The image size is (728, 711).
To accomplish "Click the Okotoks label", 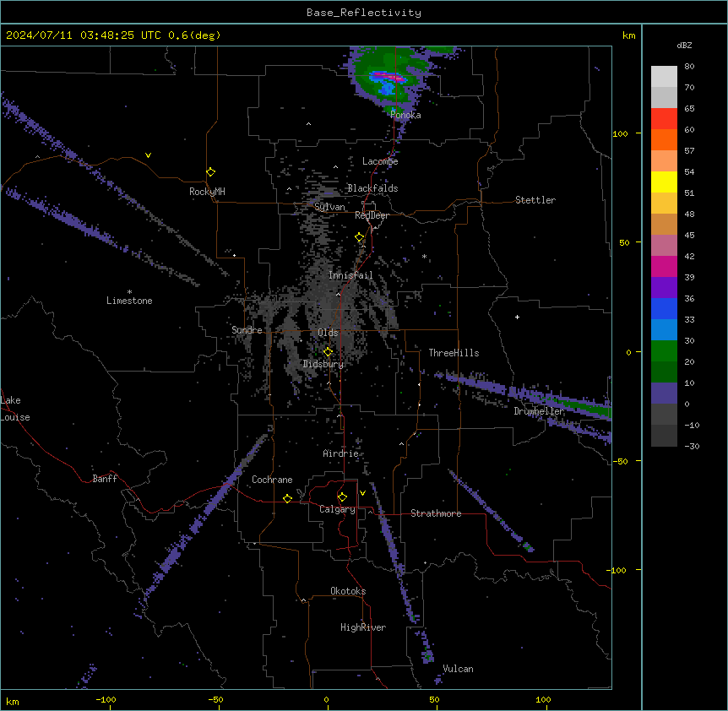I will pos(348,591).
